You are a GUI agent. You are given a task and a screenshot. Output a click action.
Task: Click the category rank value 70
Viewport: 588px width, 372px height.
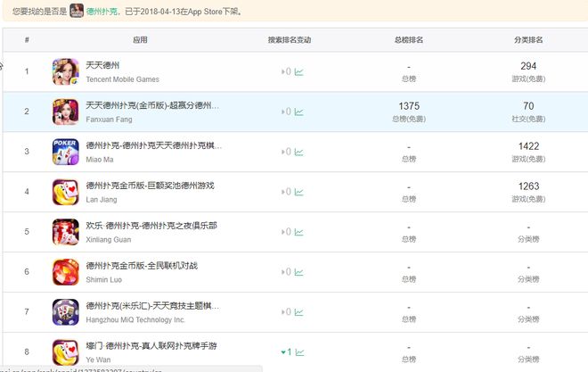point(528,106)
